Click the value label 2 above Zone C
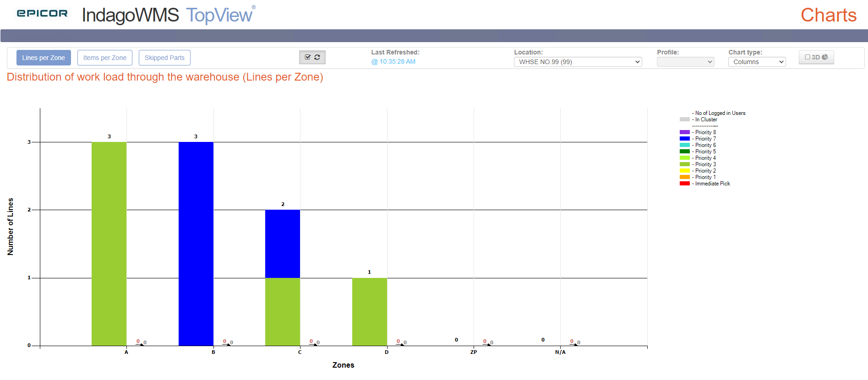Image resolution: width=868 pixels, height=380 pixels. (x=283, y=204)
